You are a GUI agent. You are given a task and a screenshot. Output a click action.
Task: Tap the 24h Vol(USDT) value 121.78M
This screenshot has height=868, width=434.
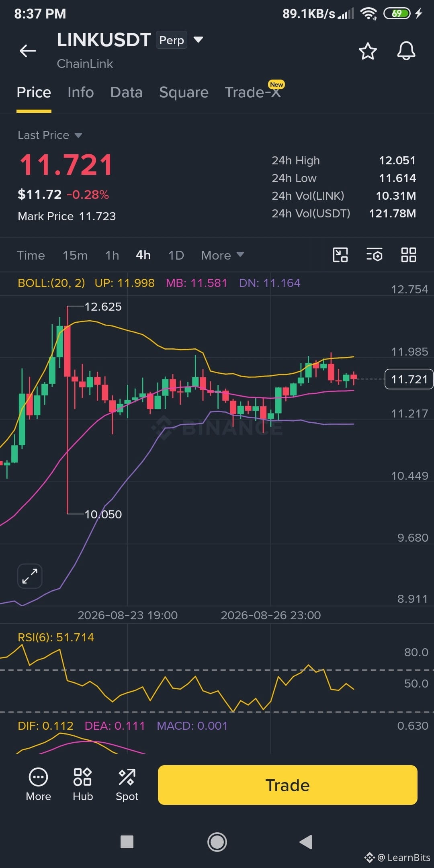[x=393, y=213]
